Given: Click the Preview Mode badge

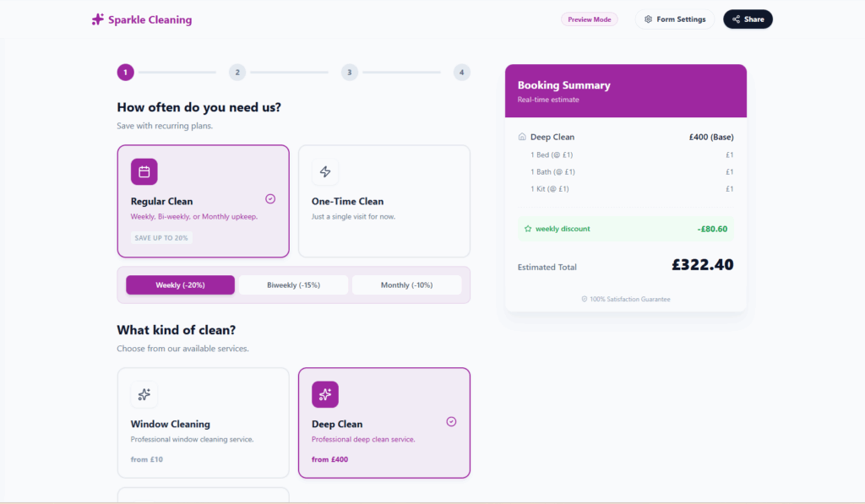Looking at the screenshot, I should click(x=590, y=19).
